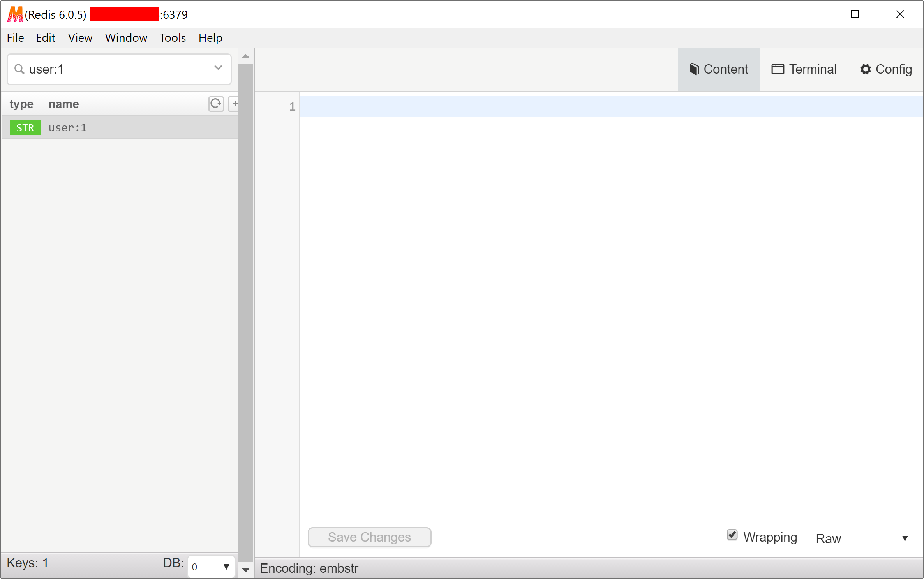The width and height of the screenshot is (924, 579).
Task: Click the key list scrollbar down arrow
Action: [246, 570]
